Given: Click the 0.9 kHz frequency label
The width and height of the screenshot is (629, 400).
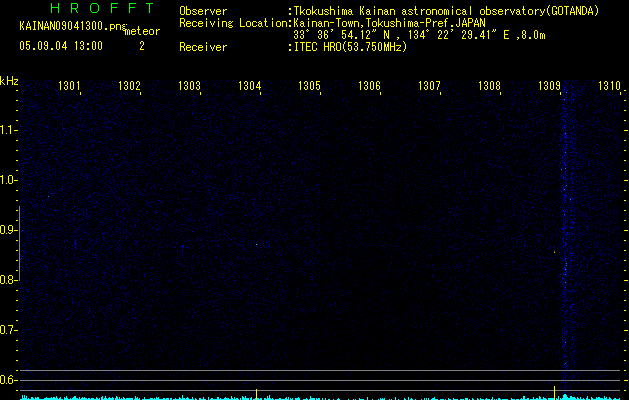Looking at the screenshot, I should pos(7,230).
